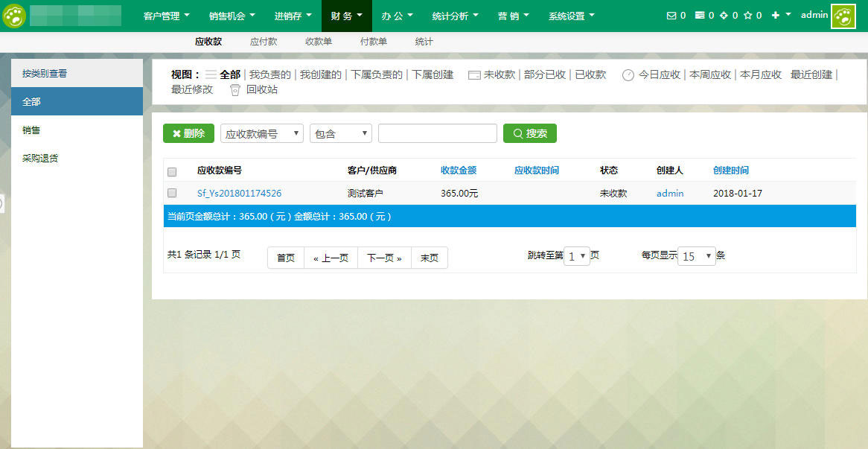Check the select-all checkbox in table header
This screenshot has width=868, height=449.
172,171
